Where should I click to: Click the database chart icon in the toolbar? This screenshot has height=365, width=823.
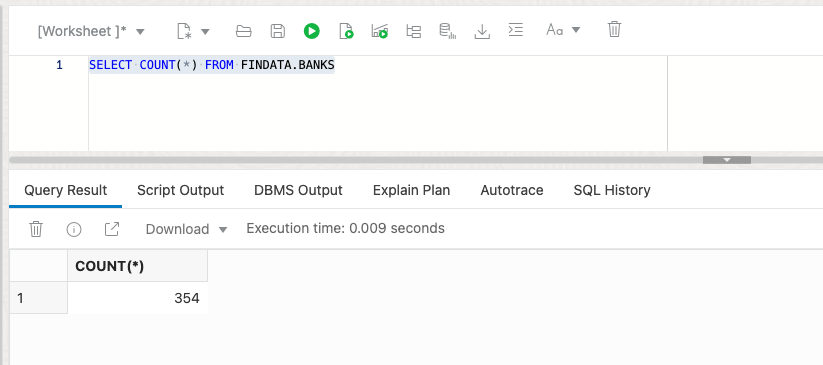pyautogui.click(x=448, y=31)
